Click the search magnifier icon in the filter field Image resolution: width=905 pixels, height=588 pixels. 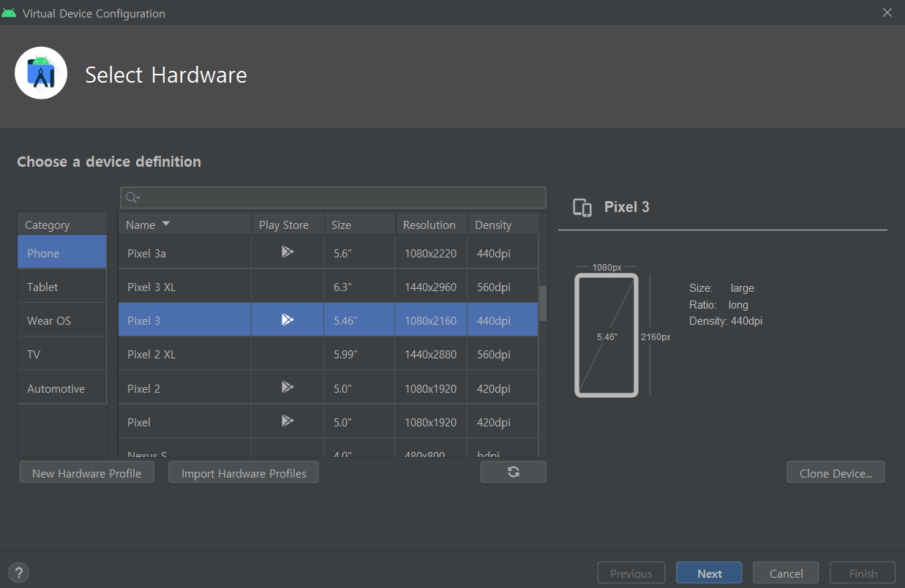[x=132, y=197]
